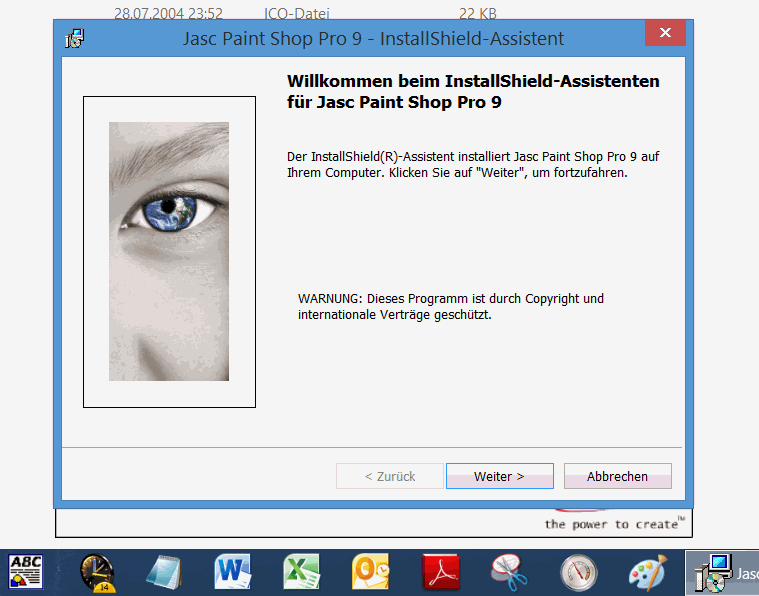Click the gauge-dial taskbar icon
The image size is (759, 596).
(x=578, y=573)
